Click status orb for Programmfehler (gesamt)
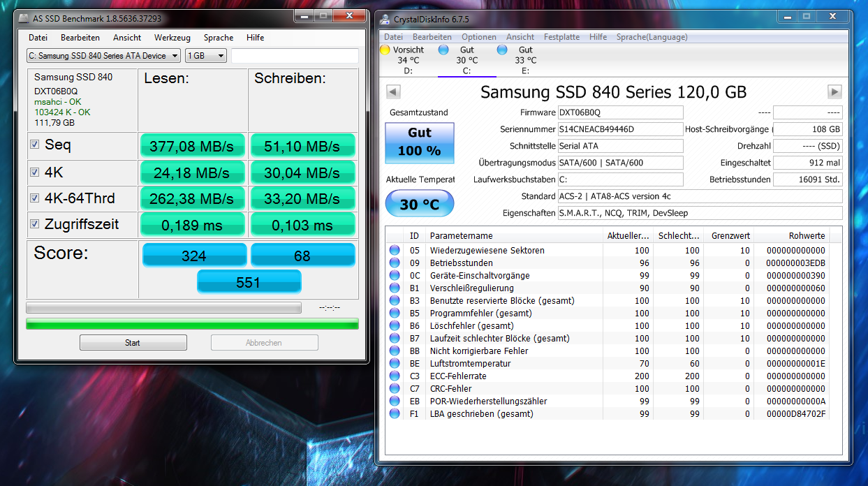Image resolution: width=868 pixels, height=486 pixels. (x=395, y=313)
